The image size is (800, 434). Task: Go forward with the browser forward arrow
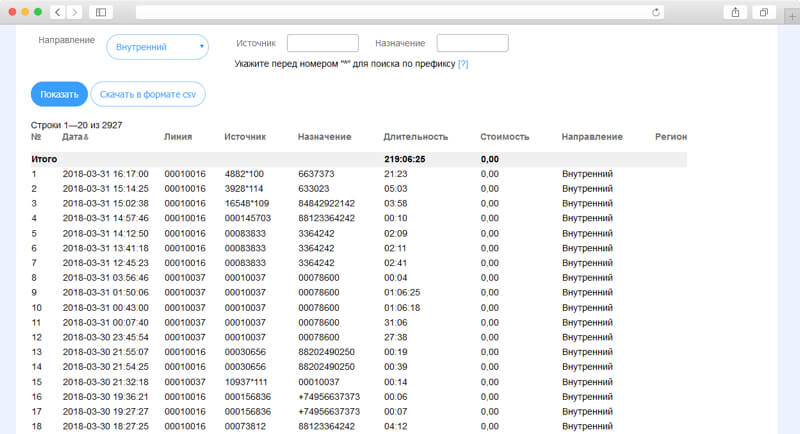75,12
